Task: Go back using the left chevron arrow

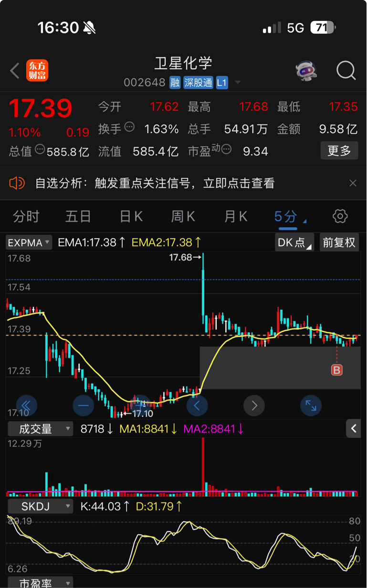Action: click(15, 71)
